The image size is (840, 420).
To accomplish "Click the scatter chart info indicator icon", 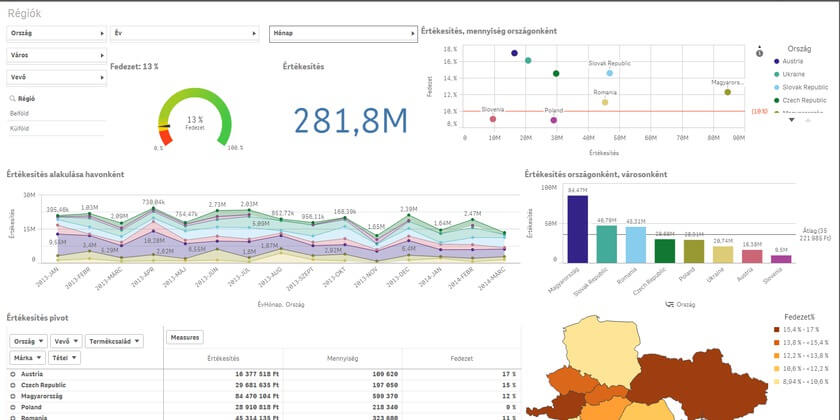I will pos(761,50).
